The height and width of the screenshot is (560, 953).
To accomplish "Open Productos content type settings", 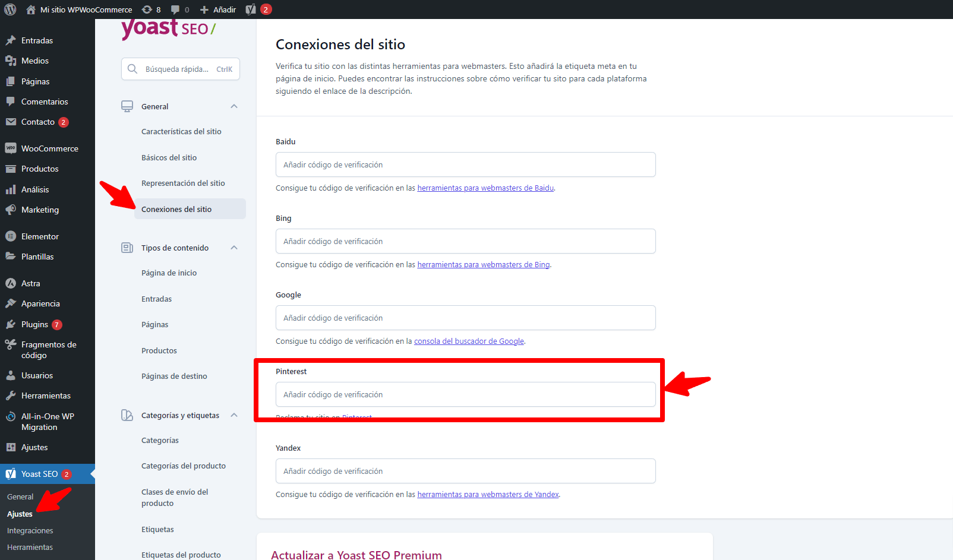I will click(x=159, y=351).
